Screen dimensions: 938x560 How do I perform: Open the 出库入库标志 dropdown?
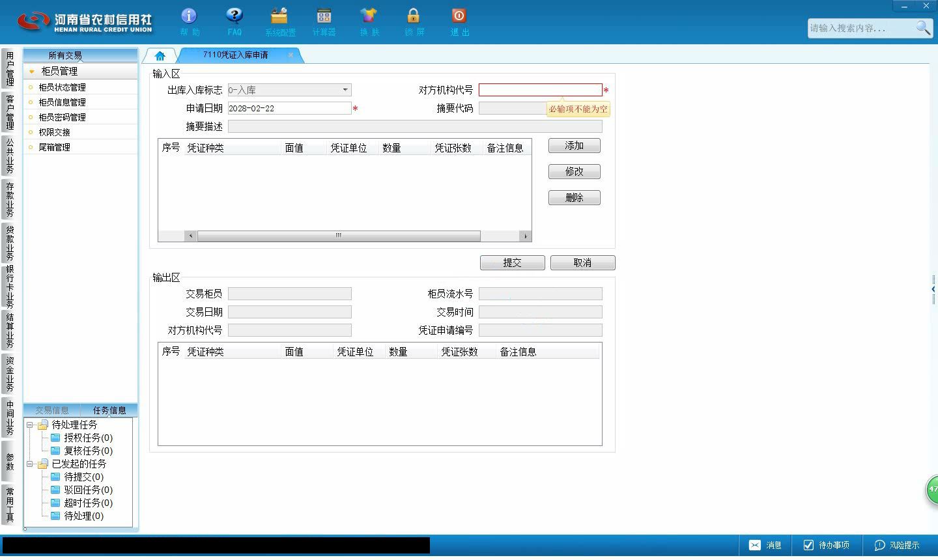[345, 90]
